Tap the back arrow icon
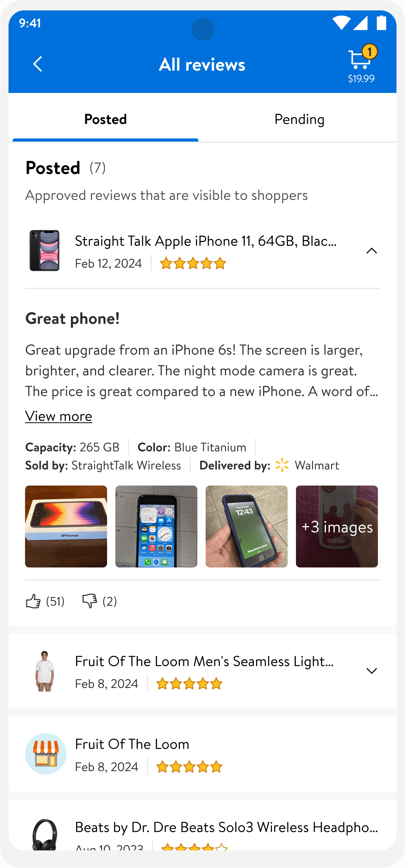 point(38,64)
